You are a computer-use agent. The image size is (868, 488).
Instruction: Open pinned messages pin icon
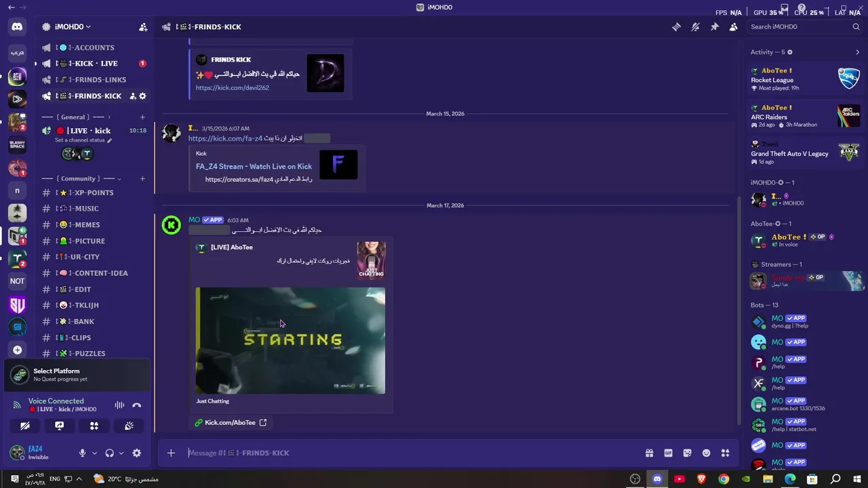pyautogui.click(x=714, y=27)
